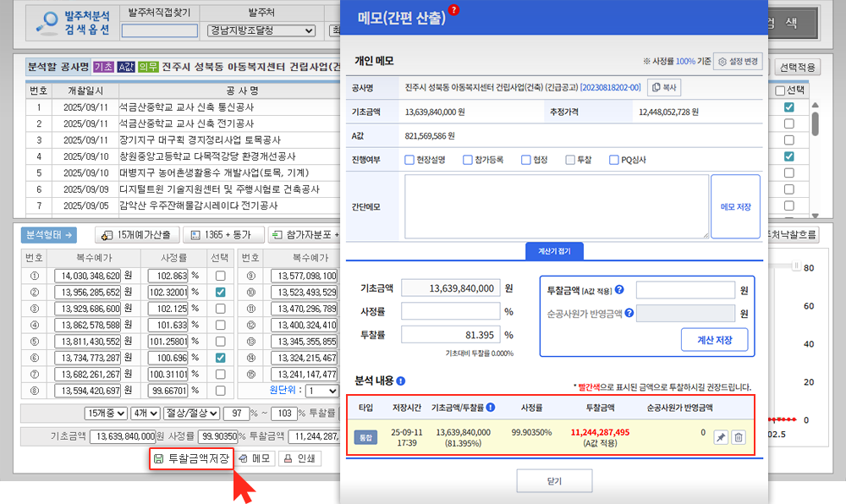The image size is (846, 504).
Task: Click 계산 저장 button
Action: [x=714, y=340]
